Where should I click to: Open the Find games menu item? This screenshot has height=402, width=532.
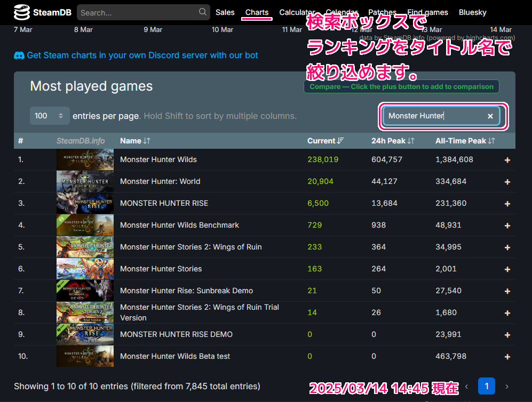pyautogui.click(x=427, y=13)
